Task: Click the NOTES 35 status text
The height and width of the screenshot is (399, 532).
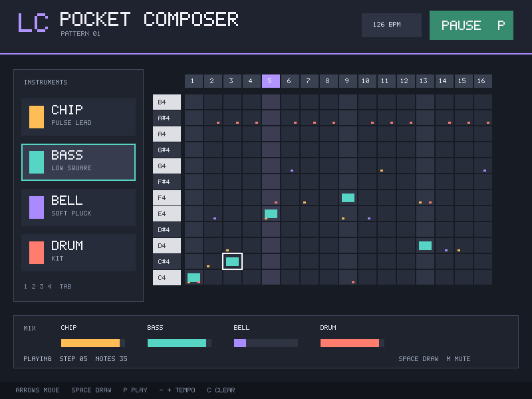Action: tap(111, 358)
